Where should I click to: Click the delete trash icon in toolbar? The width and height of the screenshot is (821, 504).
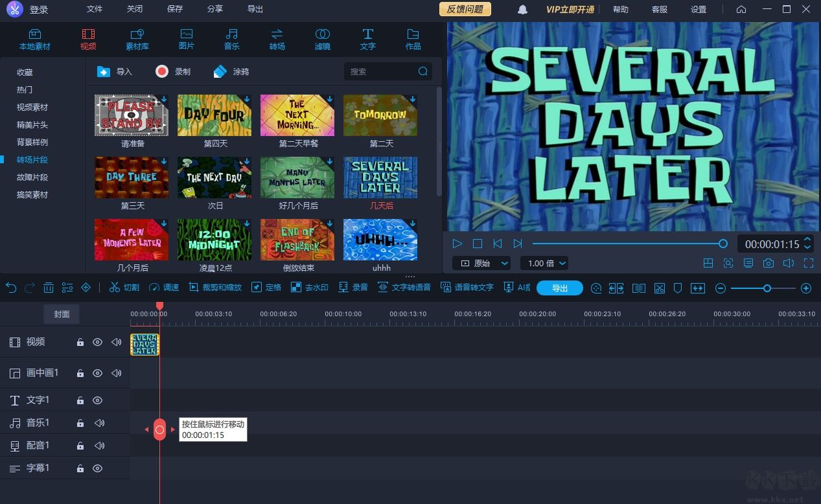49,288
